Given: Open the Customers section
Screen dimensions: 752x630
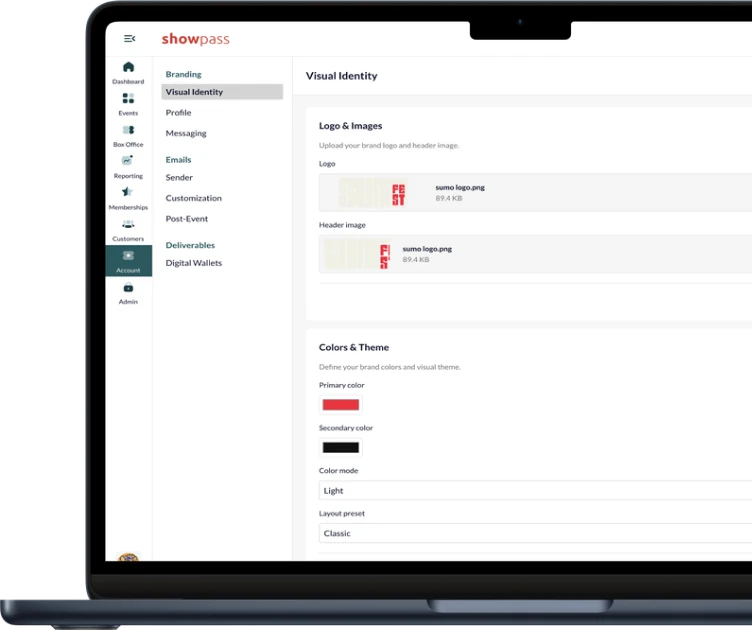Looking at the screenshot, I should [x=128, y=230].
